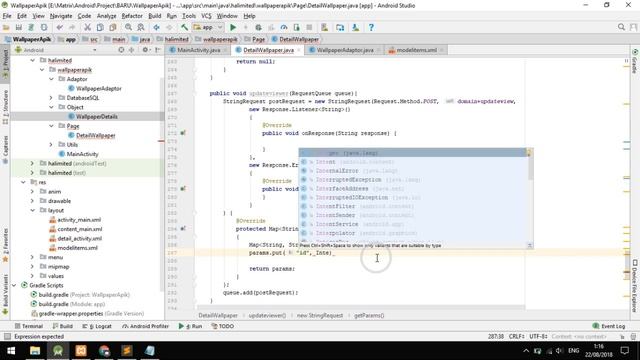Viewport: 640px width, 360px height.
Task: Select InterruptedException in autocomplete list
Action: [413, 180]
